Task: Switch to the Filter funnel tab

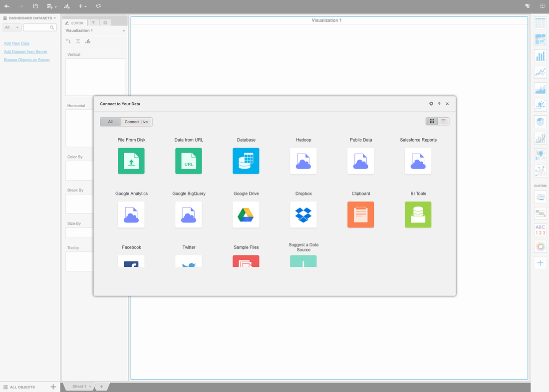Action: (x=93, y=23)
